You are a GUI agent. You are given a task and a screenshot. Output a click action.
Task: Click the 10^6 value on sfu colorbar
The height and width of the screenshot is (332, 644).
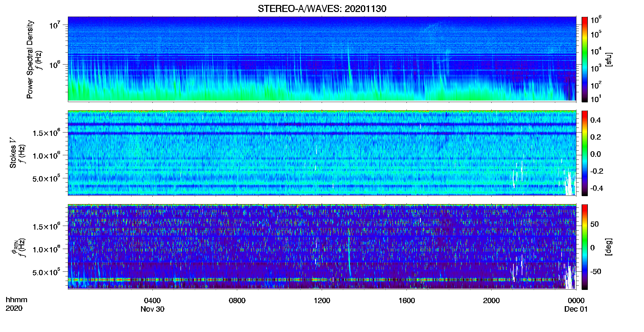(596, 20)
